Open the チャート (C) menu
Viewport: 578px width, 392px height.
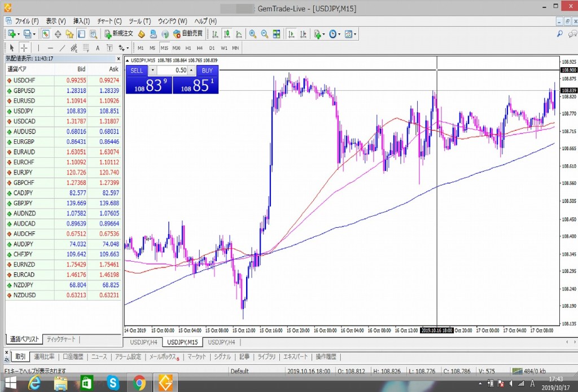click(109, 21)
